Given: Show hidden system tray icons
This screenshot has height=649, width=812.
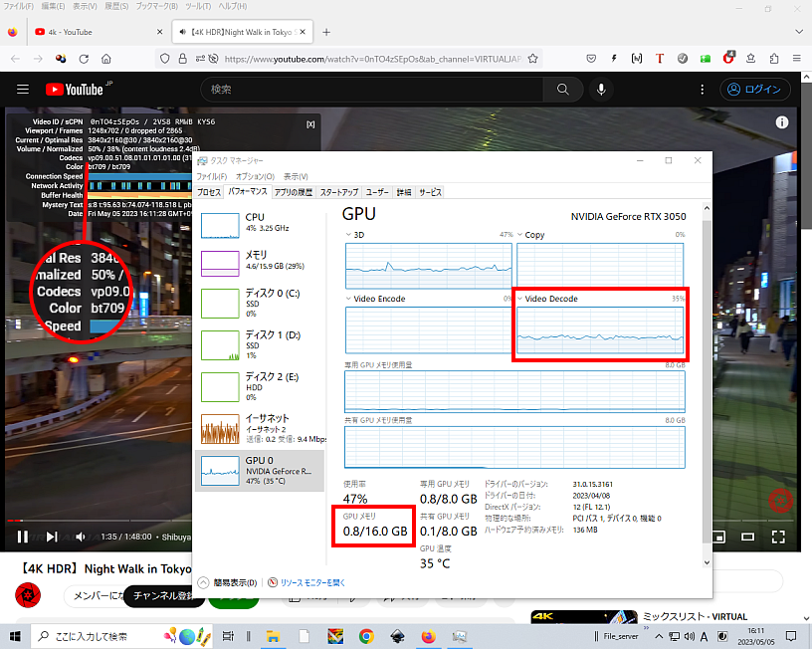Looking at the screenshot, I should coord(658,636).
